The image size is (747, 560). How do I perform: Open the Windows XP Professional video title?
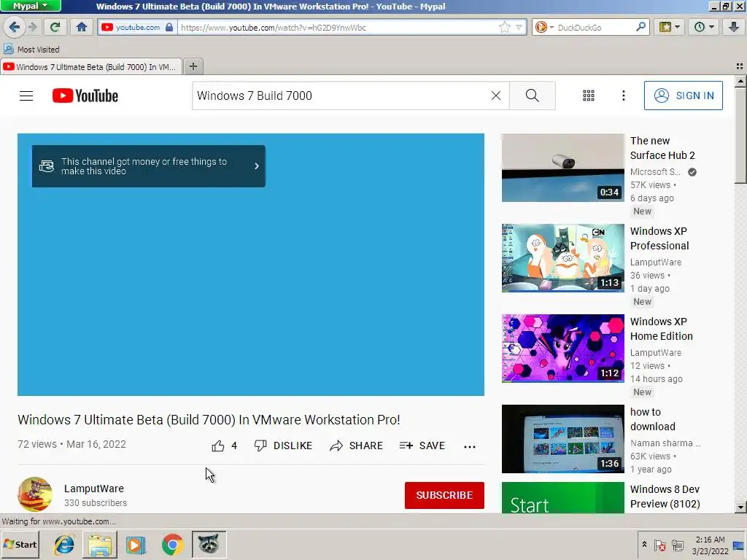tap(659, 238)
